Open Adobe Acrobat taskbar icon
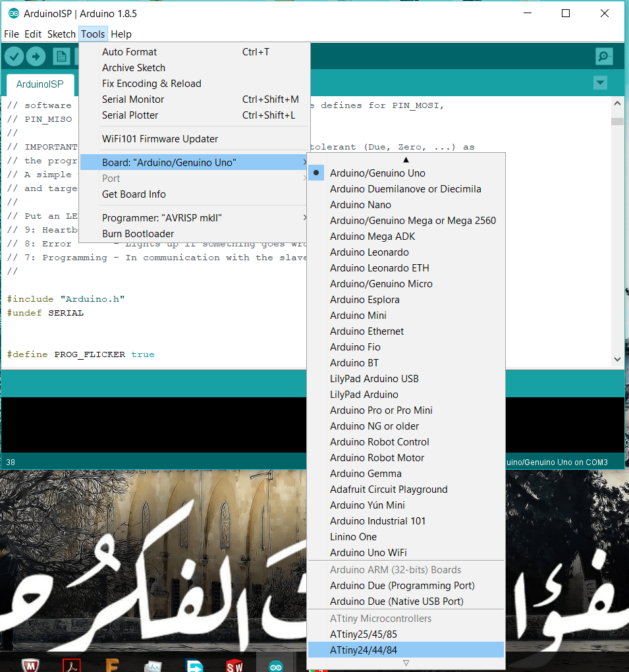 pos(72,665)
